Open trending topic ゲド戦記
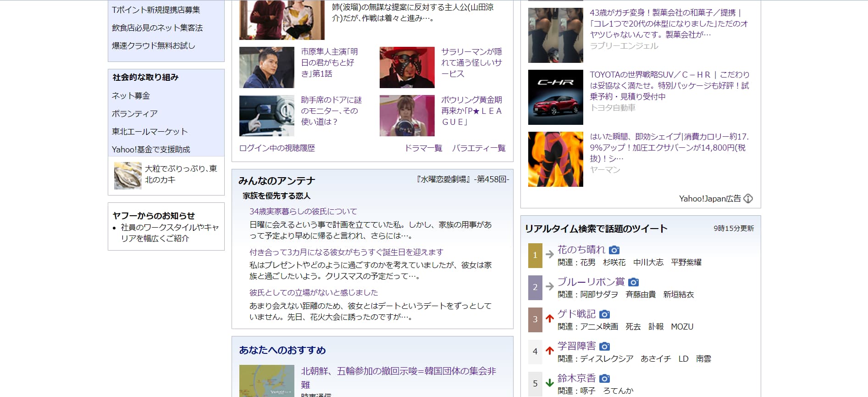This screenshot has height=397, width=868. click(x=576, y=314)
